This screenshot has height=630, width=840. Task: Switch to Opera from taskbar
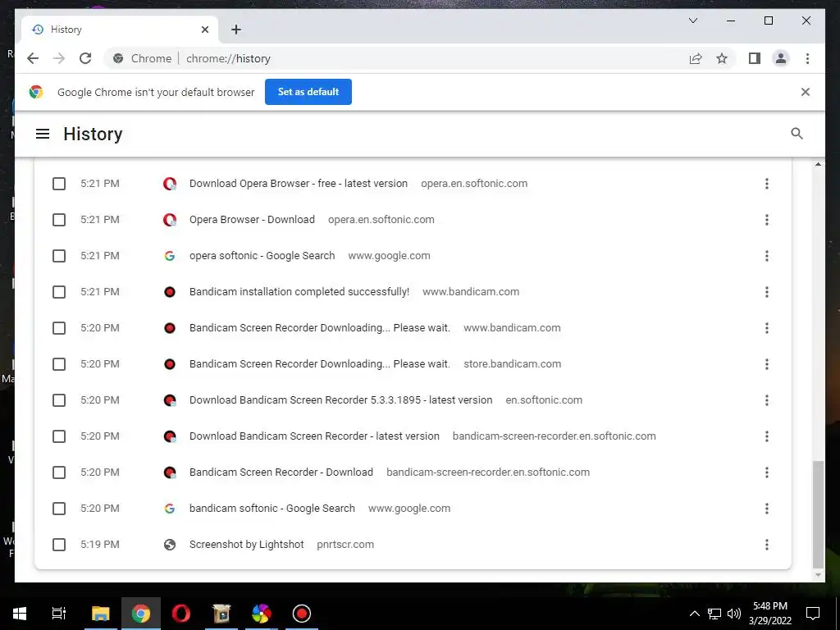[181, 614]
